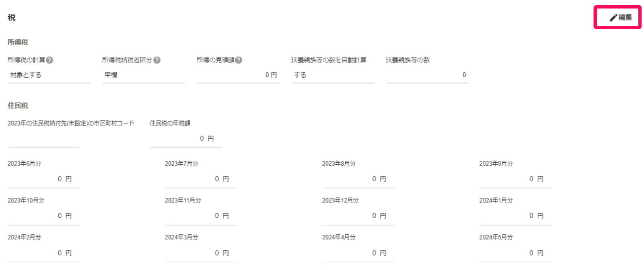Select the 所得税の計算 field showing 対象とする
Image resolution: width=644 pixels, height=270 pixels.
click(49, 75)
